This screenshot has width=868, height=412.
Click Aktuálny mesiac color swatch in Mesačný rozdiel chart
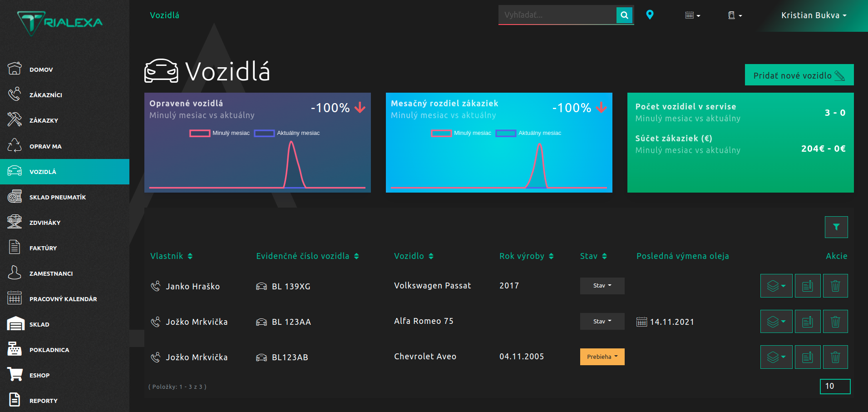pyautogui.click(x=506, y=133)
